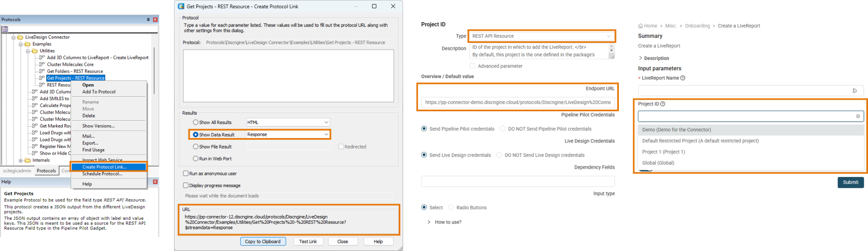Click the protocol icon beside Cluster Molecules Core
This screenshot has height=251, width=868.
(x=42, y=64)
